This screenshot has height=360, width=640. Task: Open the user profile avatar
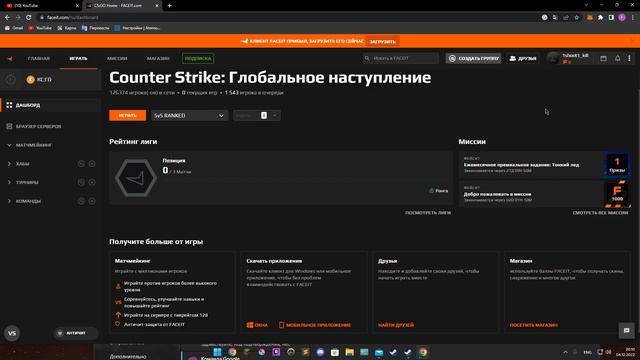[554, 58]
